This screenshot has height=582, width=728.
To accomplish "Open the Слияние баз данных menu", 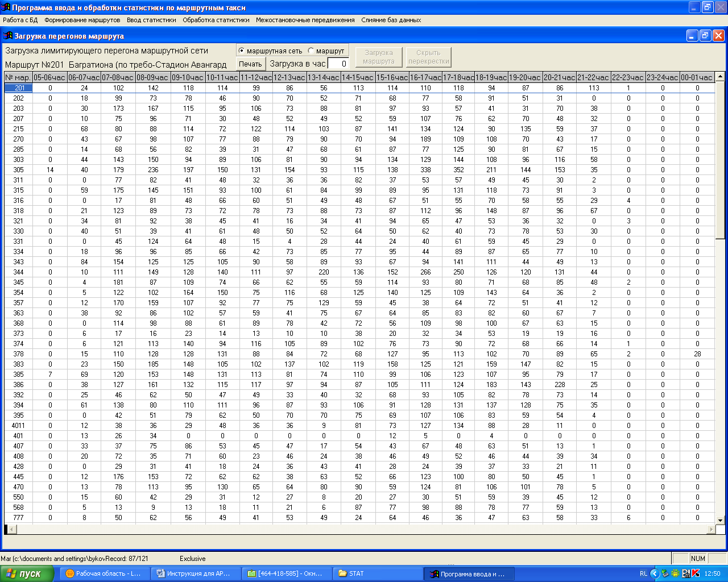I will (391, 20).
